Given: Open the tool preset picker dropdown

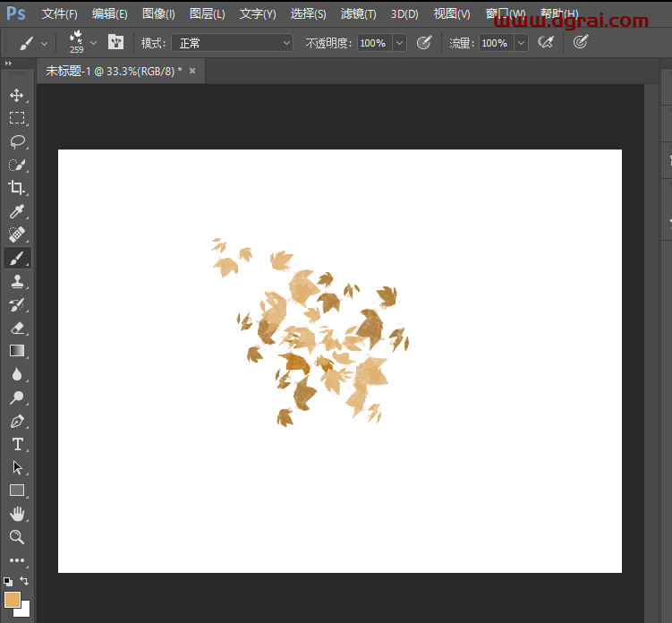Looking at the screenshot, I should pos(44,43).
